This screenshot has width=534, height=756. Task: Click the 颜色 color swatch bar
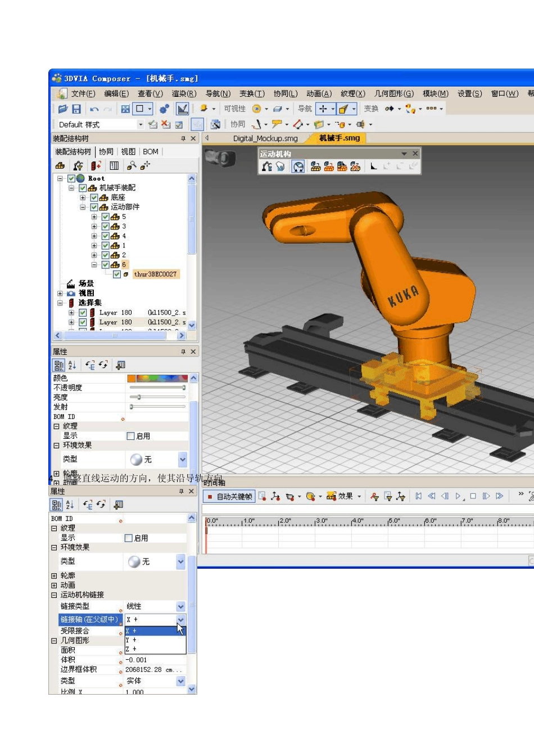point(157,379)
